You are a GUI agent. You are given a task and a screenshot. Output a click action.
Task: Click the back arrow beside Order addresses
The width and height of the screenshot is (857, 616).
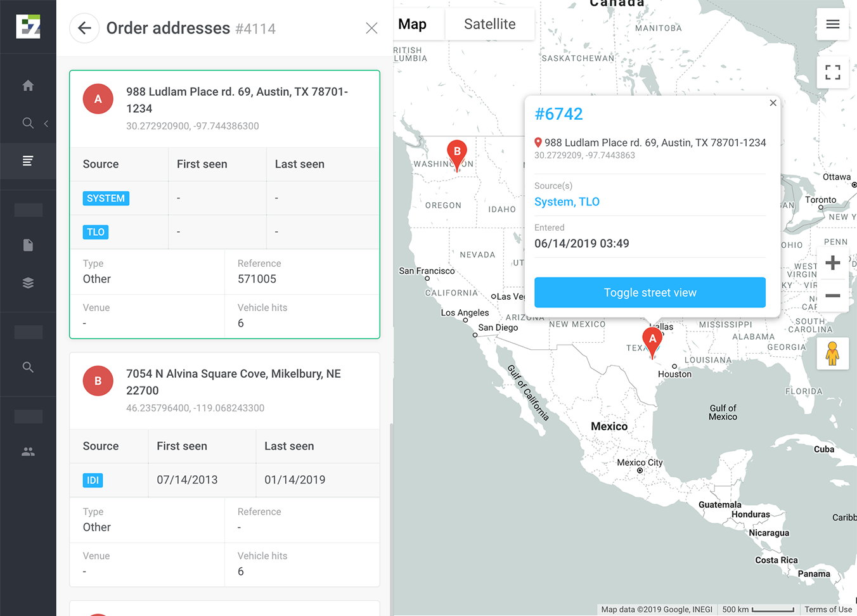(84, 28)
